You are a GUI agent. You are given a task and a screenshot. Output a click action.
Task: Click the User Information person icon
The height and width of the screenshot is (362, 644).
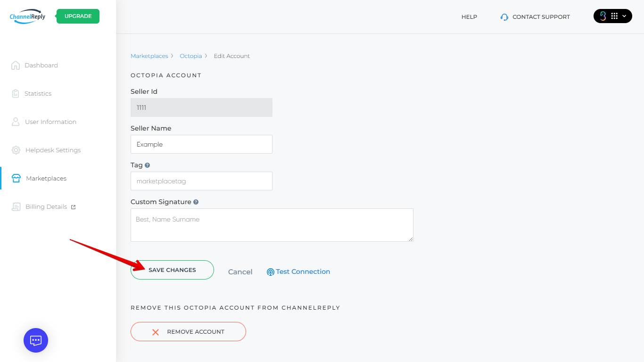tap(16, 122)
